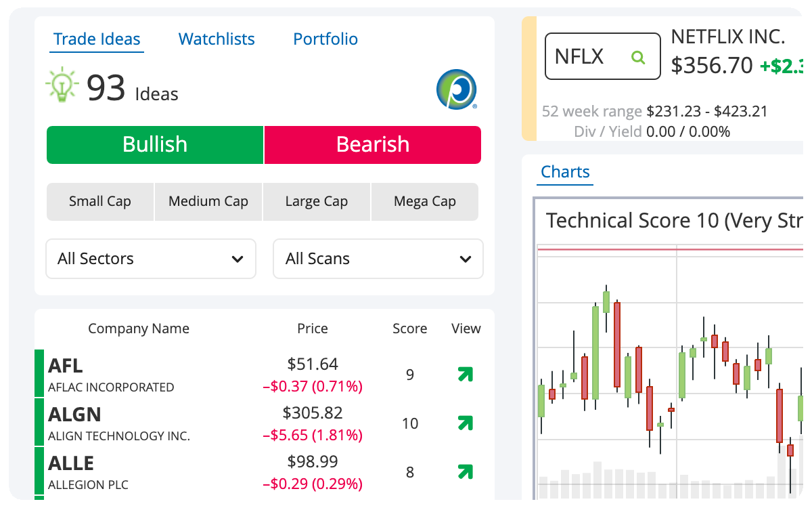Toggle the Small Cap filter

tap(100, 202)
